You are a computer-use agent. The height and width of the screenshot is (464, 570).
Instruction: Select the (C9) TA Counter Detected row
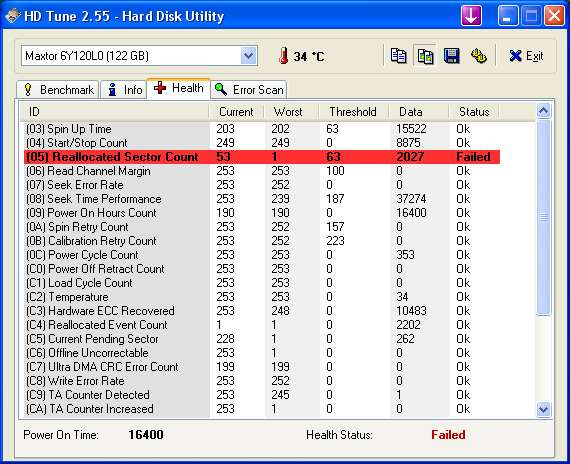(262, 395)
